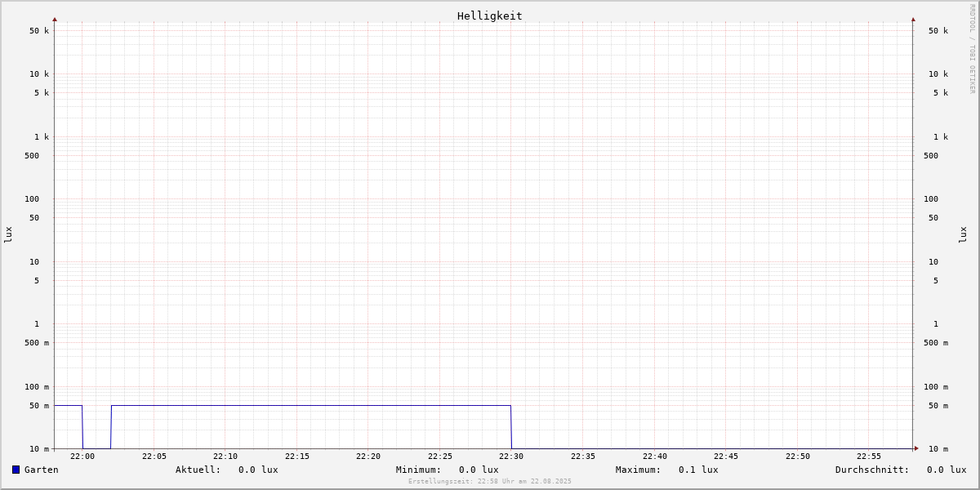
Task: Click the 22:25 time axis label
Action: tap(440, 457)
